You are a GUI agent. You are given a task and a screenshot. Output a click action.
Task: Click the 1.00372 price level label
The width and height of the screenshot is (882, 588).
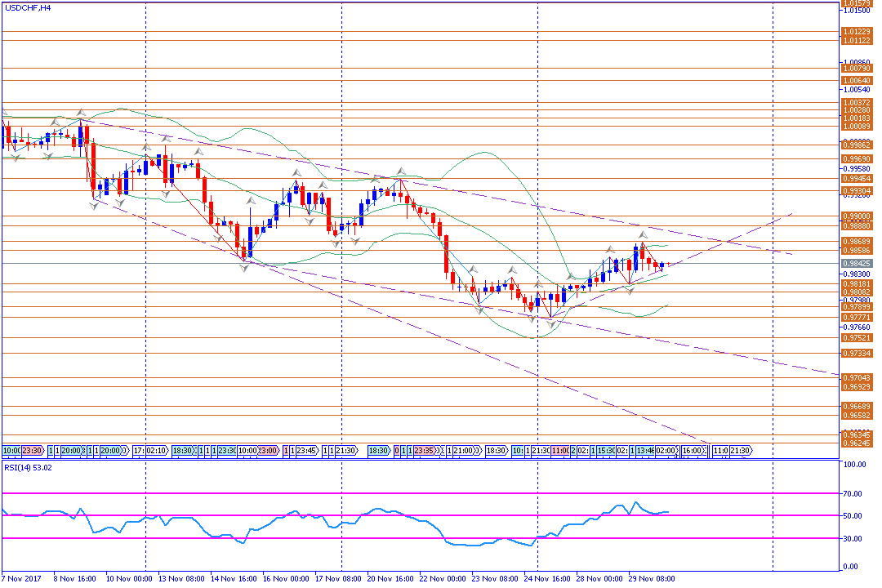pyautogui.click(x=857, y=103)
